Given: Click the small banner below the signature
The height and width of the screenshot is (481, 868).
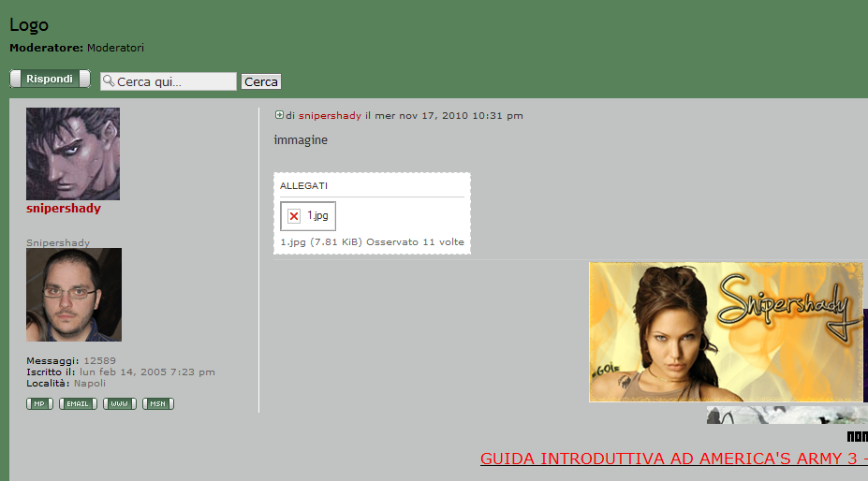Looking at the screenshot, I should [787, 415].
